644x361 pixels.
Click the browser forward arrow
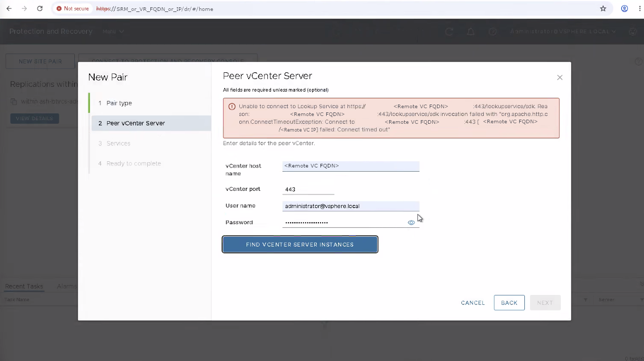tap(24, 9)
